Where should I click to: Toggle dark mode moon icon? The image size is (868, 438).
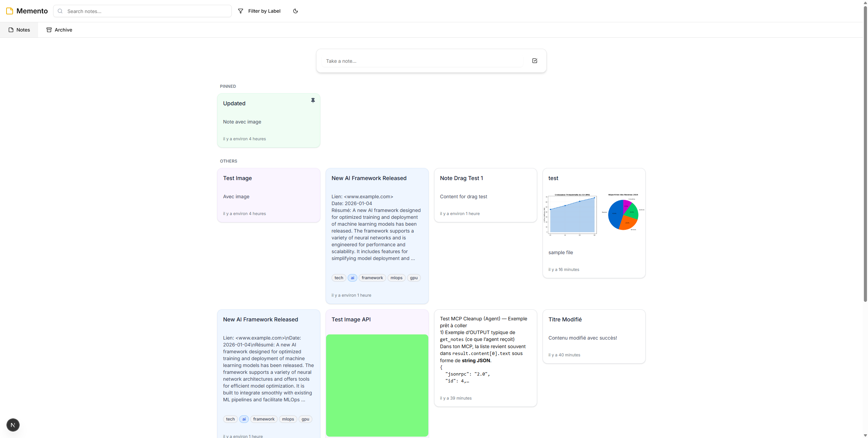tap(295, 11)
